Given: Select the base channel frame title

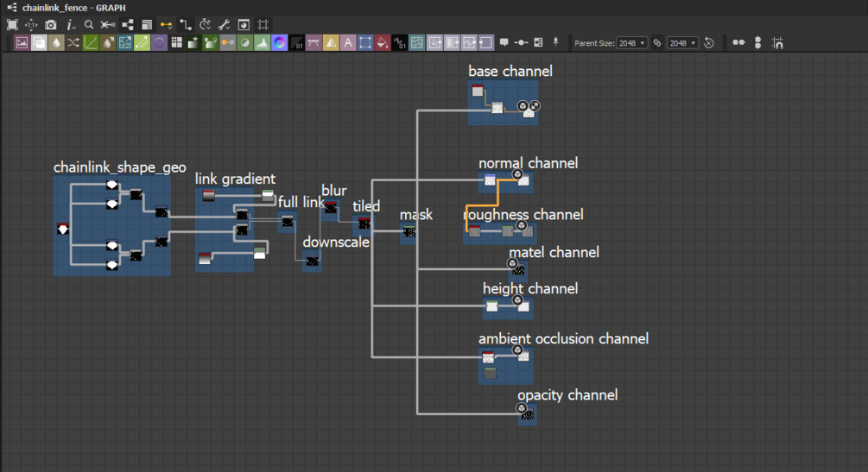Looking at the screenshot, I should coord(510,71).
